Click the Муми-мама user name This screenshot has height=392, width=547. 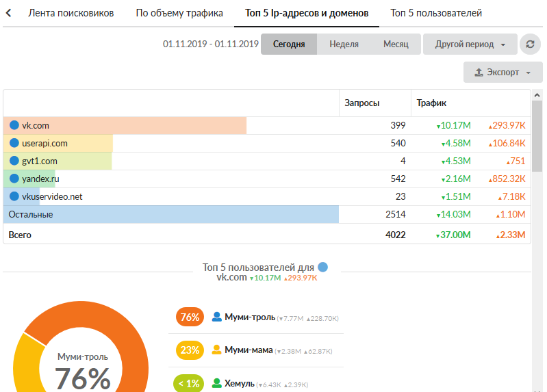[249, 350]
